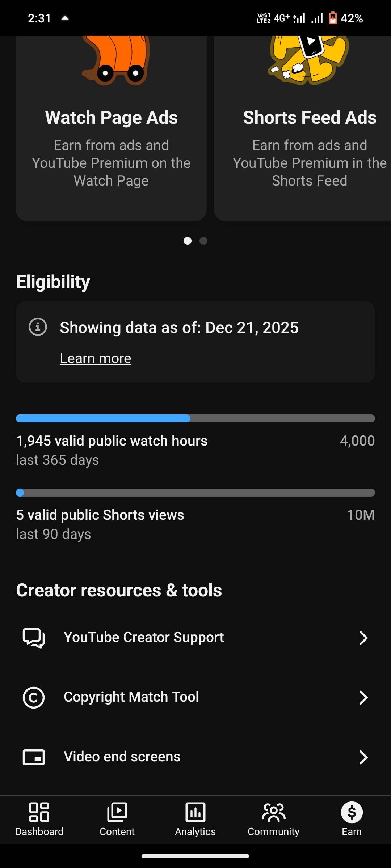The height and width of the screenshot is (868, 391).
Task: Tap the info icon beside data date
Action: pyautogui.click(x=38, y=327)
